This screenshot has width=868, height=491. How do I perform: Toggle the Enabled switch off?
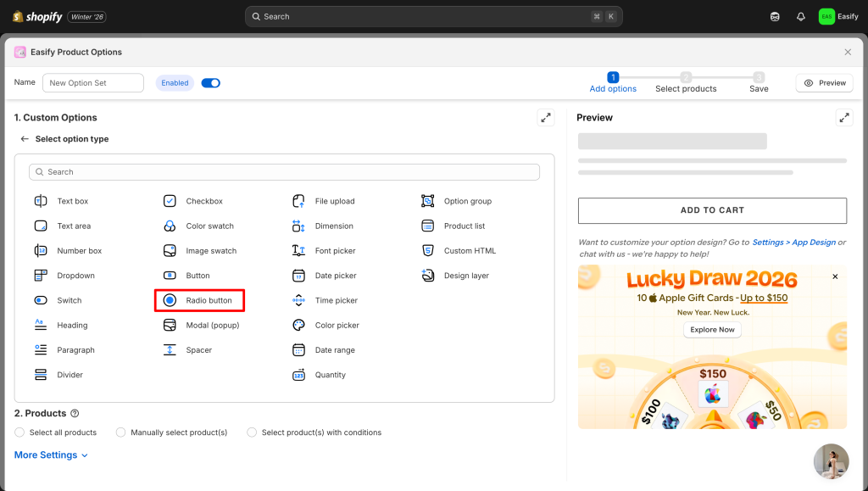pos(210,83)
